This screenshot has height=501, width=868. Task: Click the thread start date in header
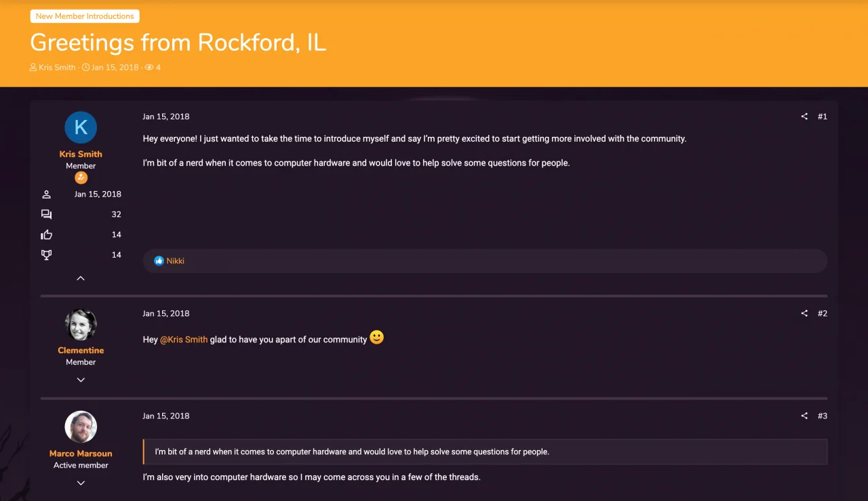tap(115, 68)
